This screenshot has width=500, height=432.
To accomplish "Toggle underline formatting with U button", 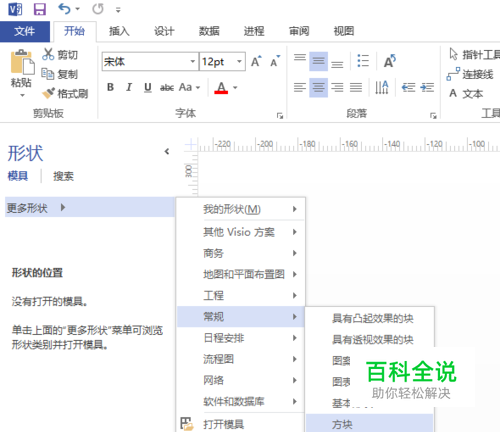I will pyautogui.click(x=148, y=87).
